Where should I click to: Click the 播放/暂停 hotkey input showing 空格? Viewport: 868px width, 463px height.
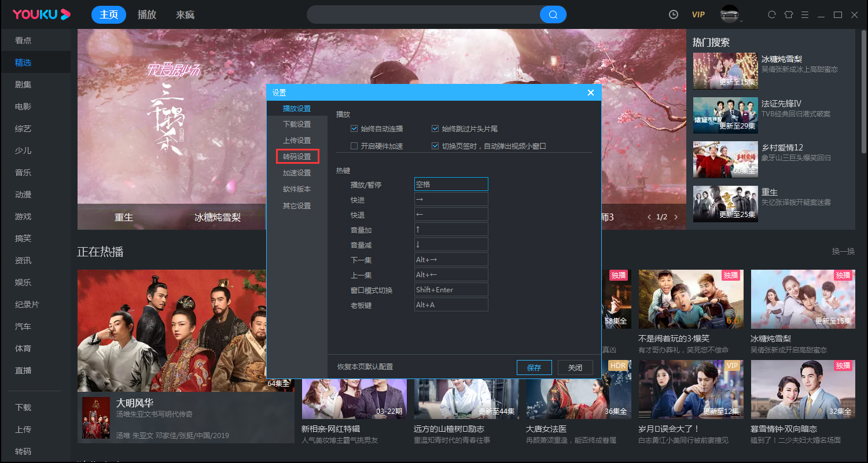click(451, 183)
